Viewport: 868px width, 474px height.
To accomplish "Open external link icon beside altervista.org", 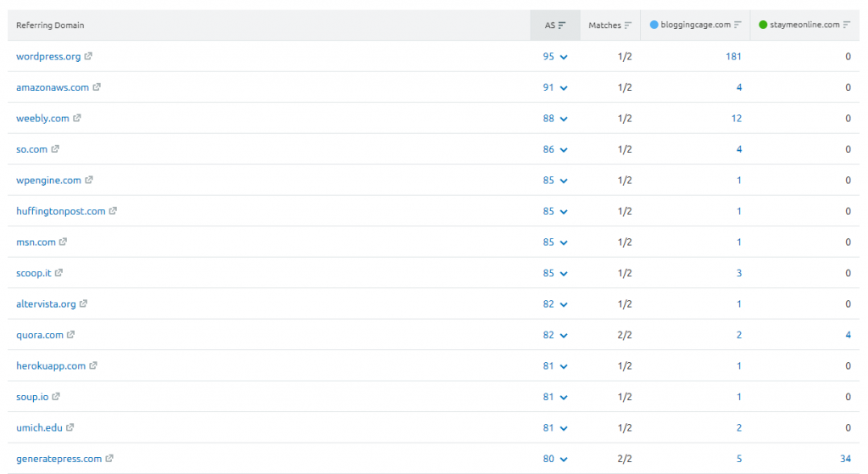I will (83, 304).
